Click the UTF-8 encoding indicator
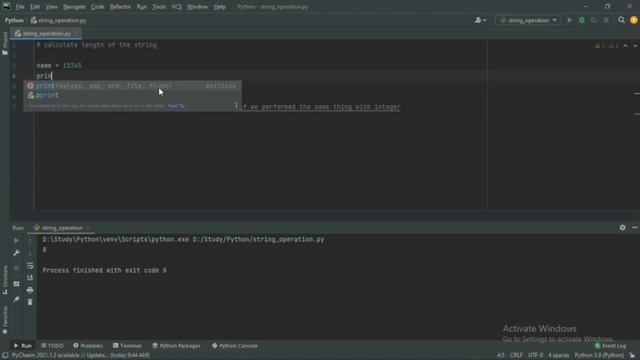 coord(536,356)
